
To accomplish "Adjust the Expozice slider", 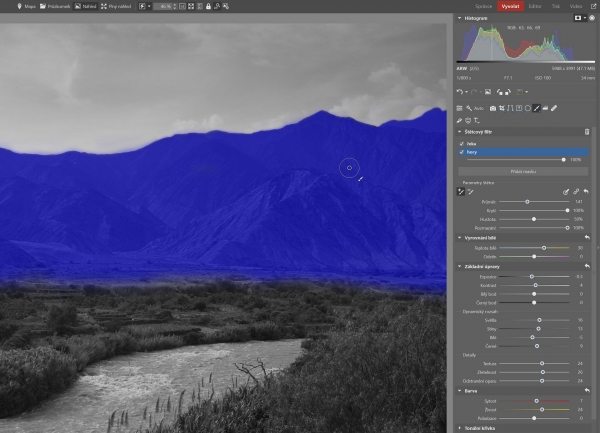I will [534, 277].
